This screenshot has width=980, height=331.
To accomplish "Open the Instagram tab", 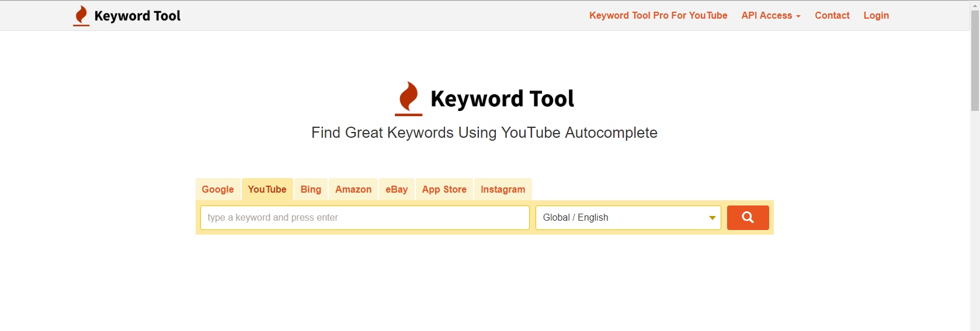I will click(503, 189).
